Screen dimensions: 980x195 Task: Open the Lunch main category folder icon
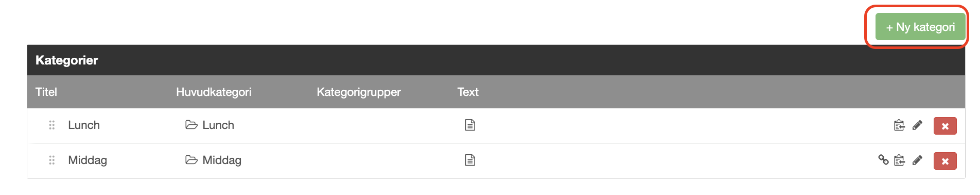191,125
